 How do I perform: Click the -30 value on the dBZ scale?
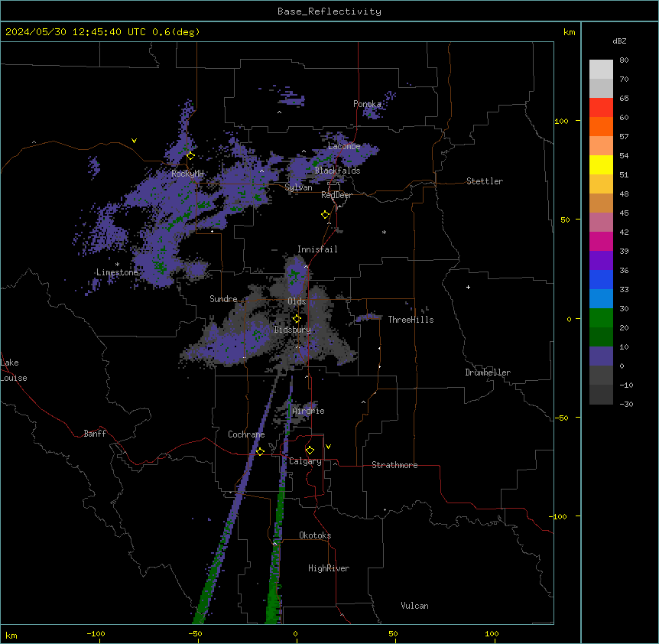626,405
